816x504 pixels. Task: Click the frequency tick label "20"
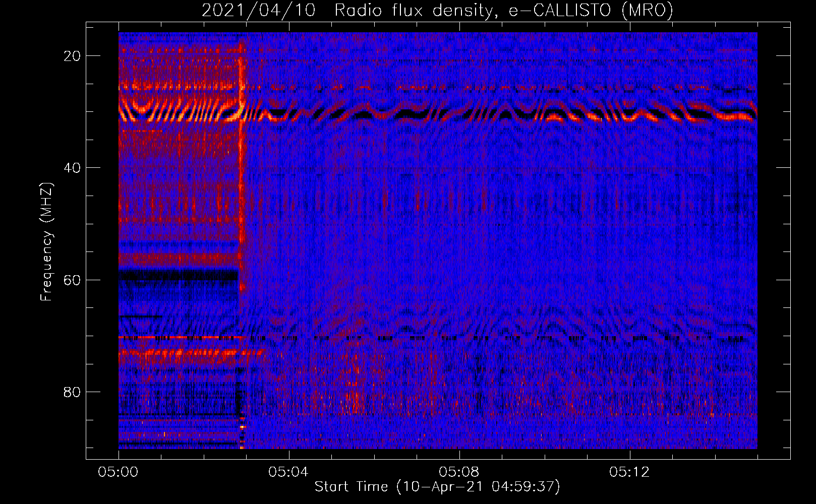73,56
